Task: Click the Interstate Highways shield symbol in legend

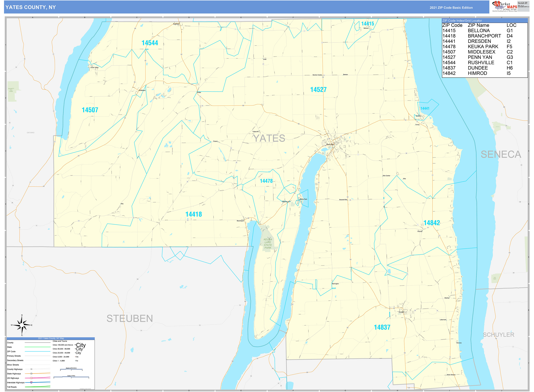Action: (x=31, y=383)
